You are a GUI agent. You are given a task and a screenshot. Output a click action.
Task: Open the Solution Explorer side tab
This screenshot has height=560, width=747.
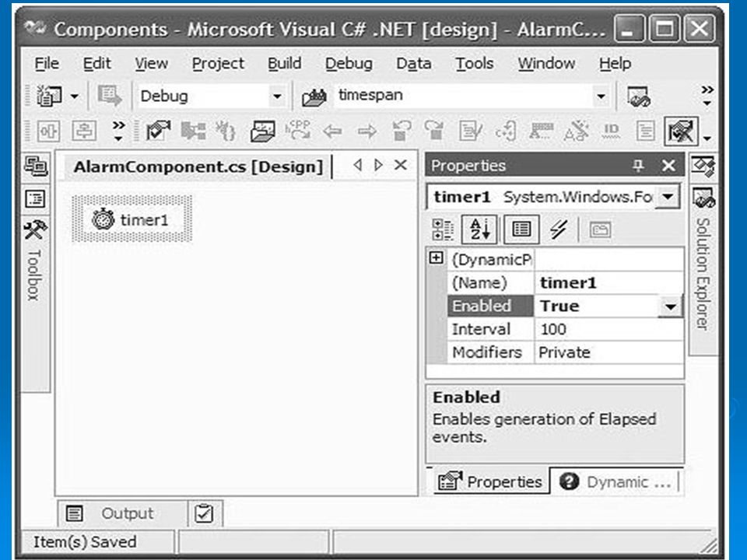(x=703, y=269)
